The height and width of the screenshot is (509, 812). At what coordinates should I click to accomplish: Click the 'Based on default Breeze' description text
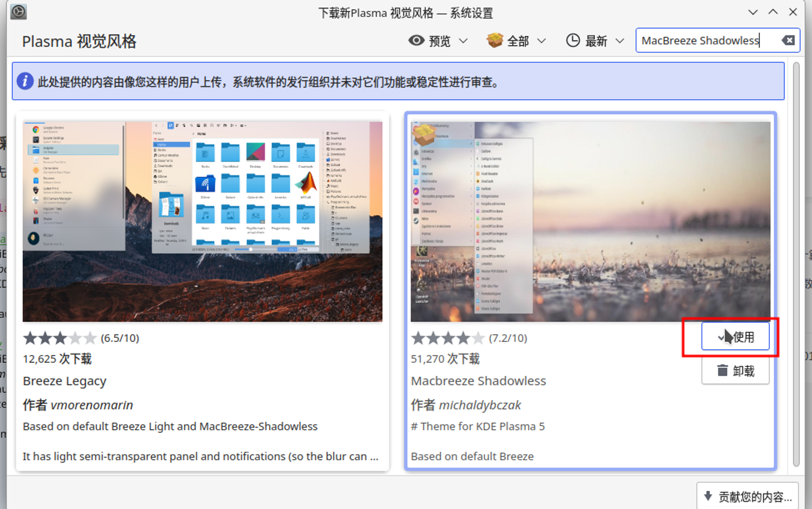[472, 456]
